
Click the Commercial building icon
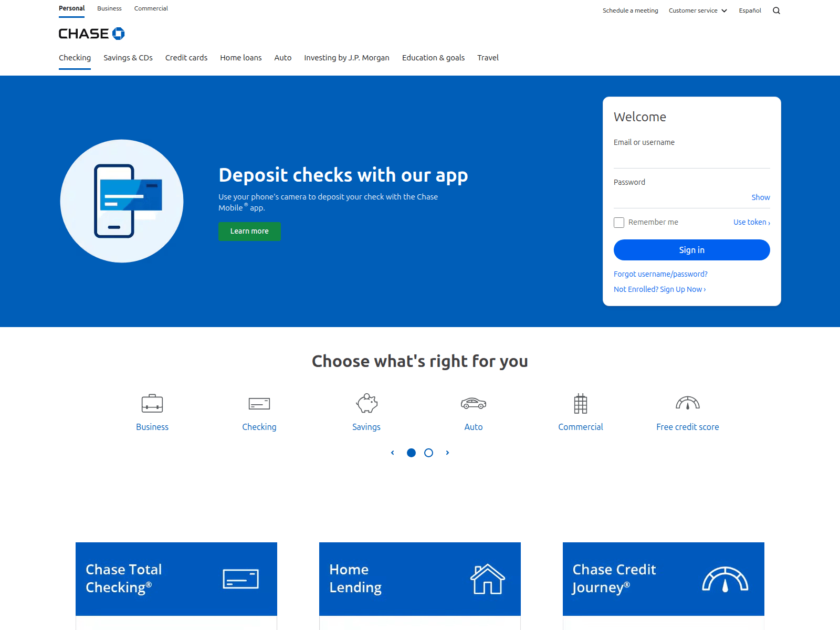tap(581, 403)
